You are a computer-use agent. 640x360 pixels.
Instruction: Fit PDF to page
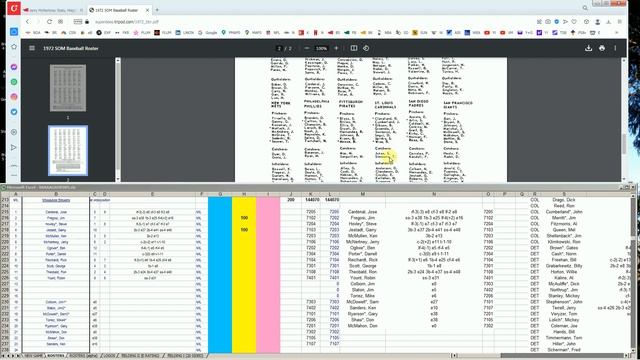pos(354,48)
